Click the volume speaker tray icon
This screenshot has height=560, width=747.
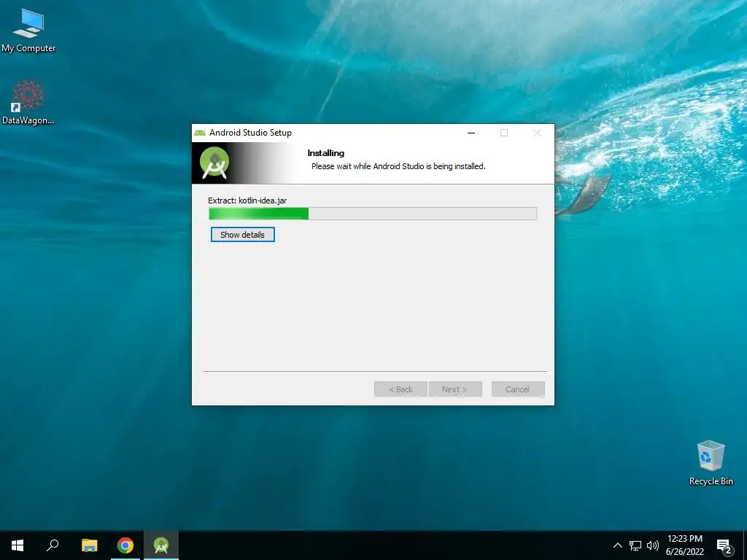click(653, 545)
